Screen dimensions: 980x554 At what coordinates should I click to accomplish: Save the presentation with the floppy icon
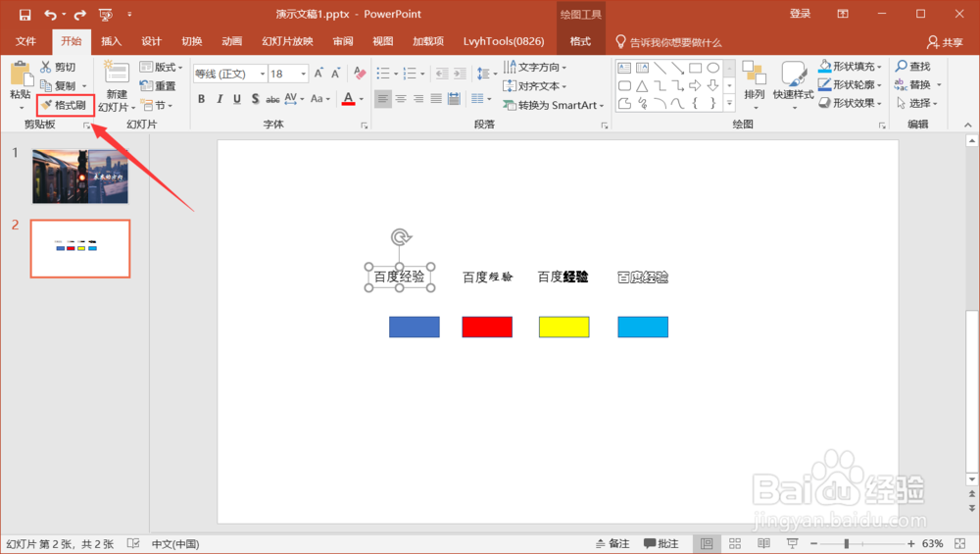click(25, 15)
